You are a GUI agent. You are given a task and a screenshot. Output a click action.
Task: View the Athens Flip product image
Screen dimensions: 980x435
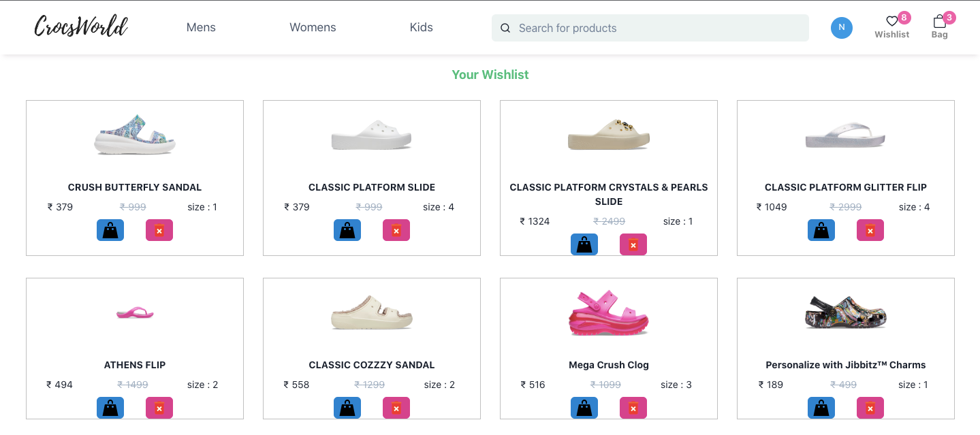(x=134, y=313)
